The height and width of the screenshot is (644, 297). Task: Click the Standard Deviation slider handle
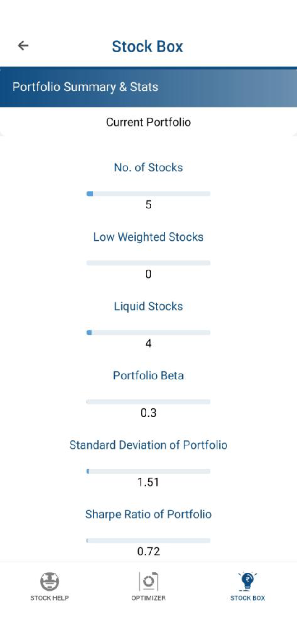point(88,471)
